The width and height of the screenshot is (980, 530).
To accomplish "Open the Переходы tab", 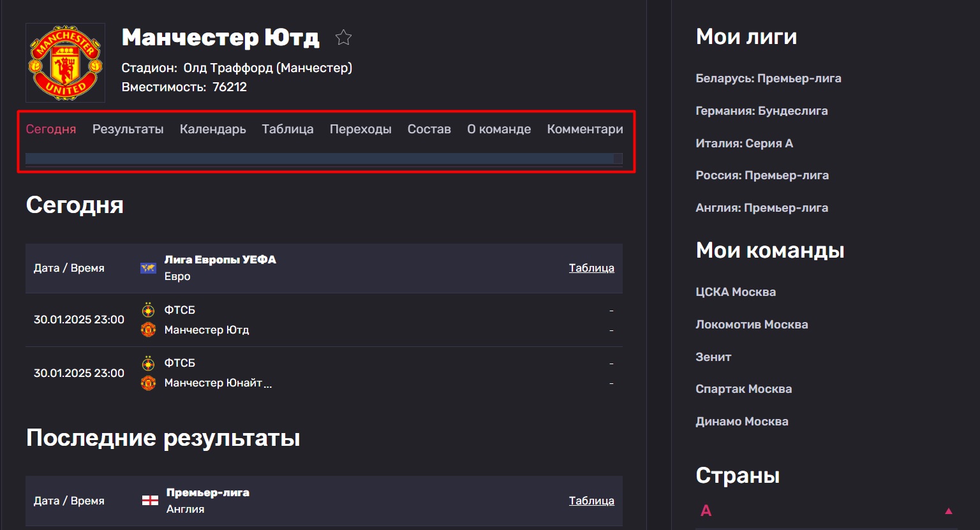I will [360, 129].
